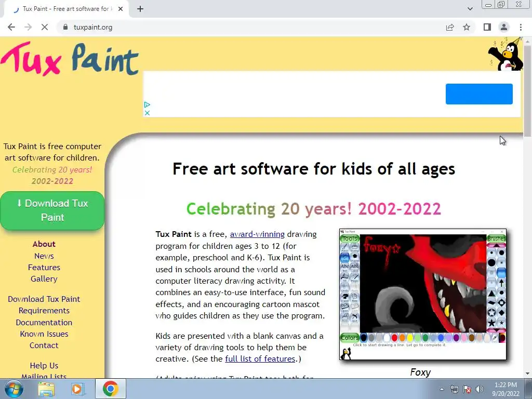Click the browser back arrow
The image size is (532, 399).
pyautogui.click(x=11, y=27)
